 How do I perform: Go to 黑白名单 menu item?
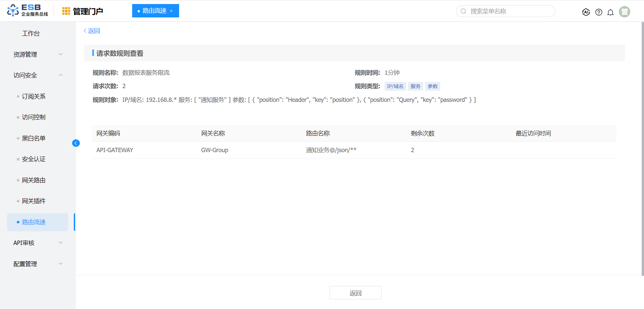tap(34, 138)
